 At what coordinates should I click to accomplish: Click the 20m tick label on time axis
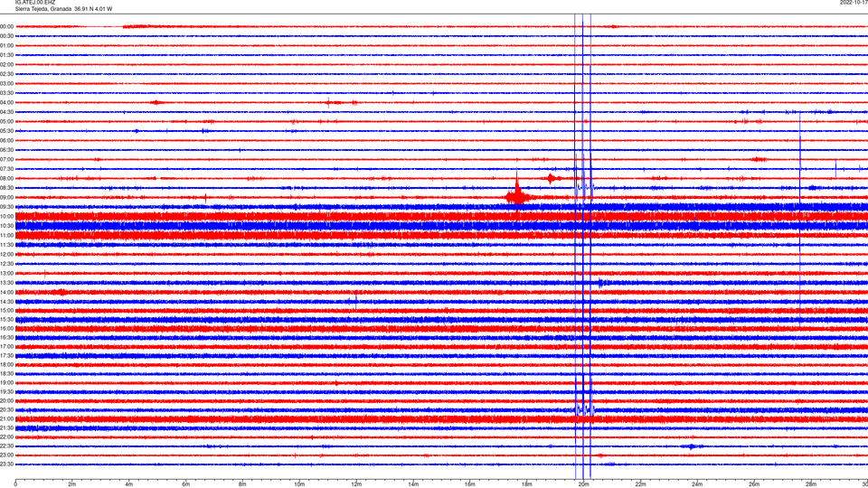(584, 484)
